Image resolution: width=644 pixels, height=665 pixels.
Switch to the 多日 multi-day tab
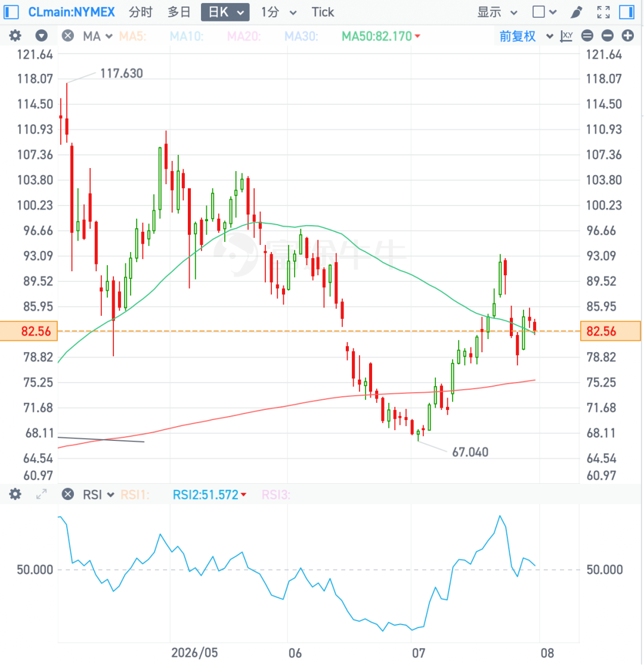(x=179, y=13)
